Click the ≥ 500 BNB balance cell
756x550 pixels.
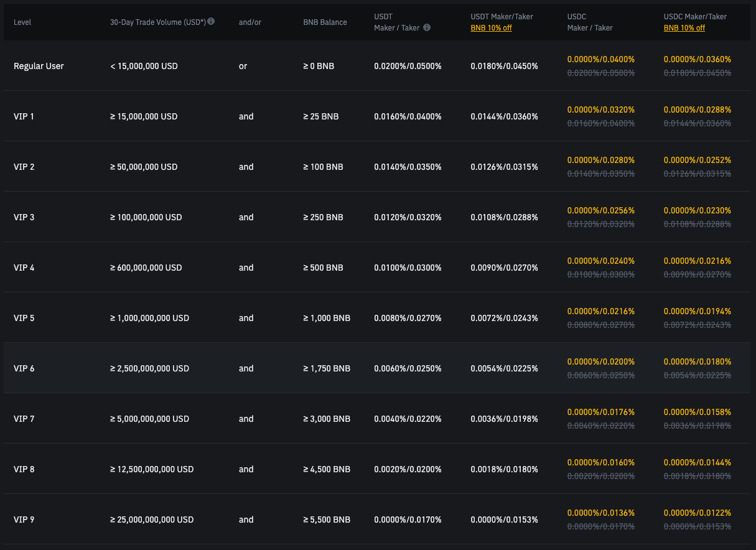point(323,268)
